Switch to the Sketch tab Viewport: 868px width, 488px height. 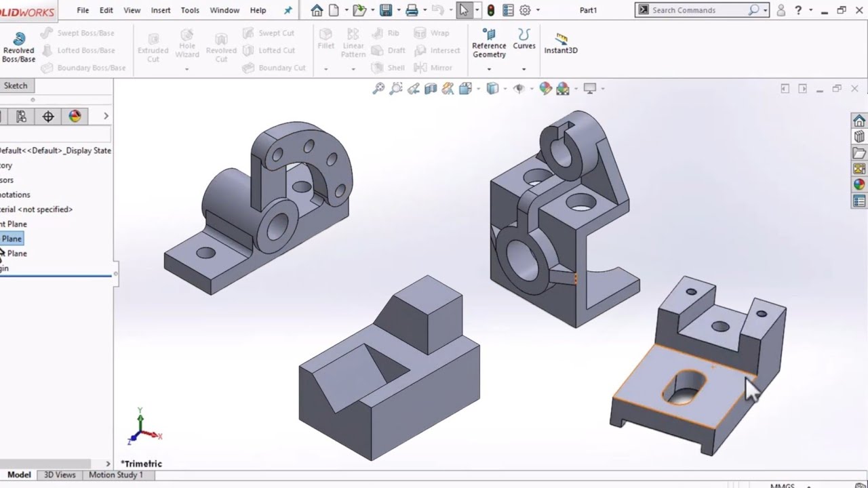[x=16, y=85]
